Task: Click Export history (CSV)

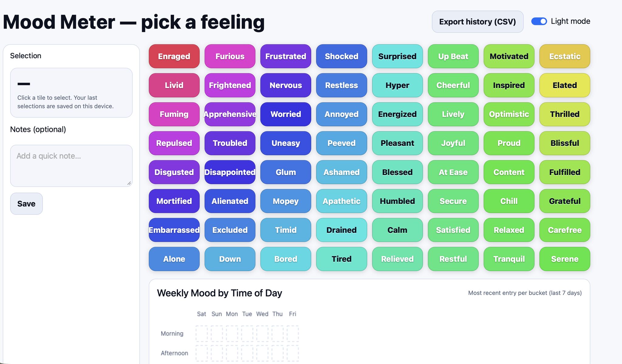Action: [477, 21]
